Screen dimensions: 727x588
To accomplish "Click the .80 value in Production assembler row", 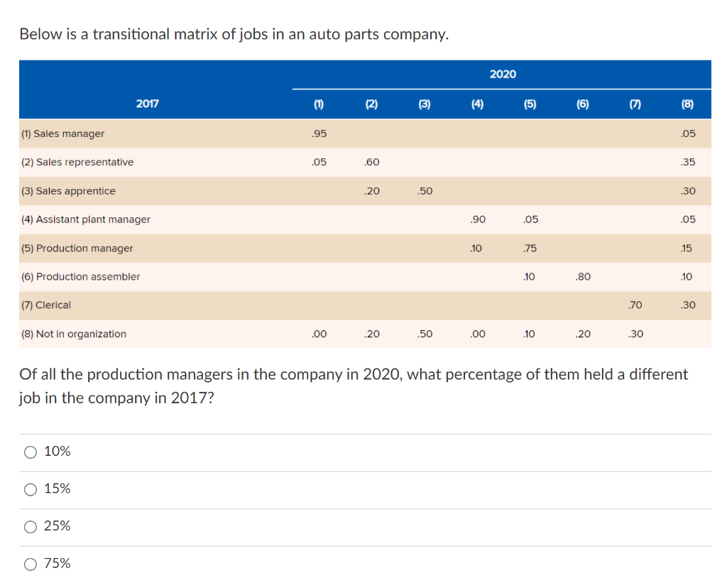I will point(583,276).
